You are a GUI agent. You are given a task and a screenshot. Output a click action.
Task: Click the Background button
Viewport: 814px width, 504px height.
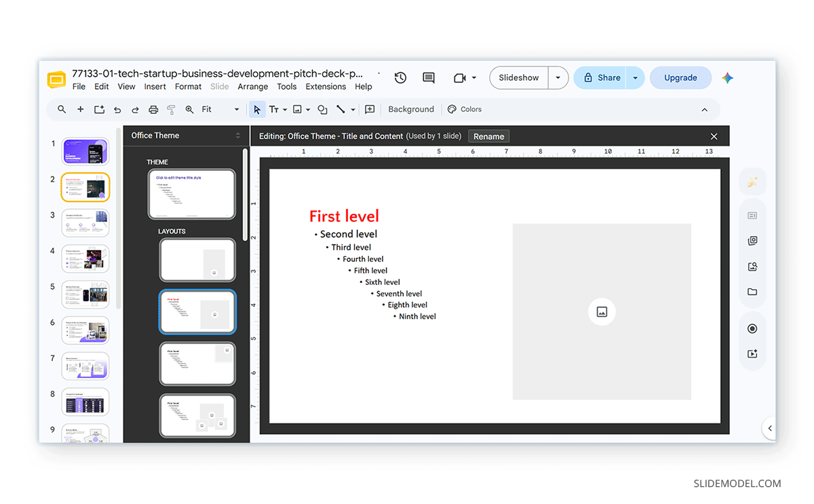[411, 109]
